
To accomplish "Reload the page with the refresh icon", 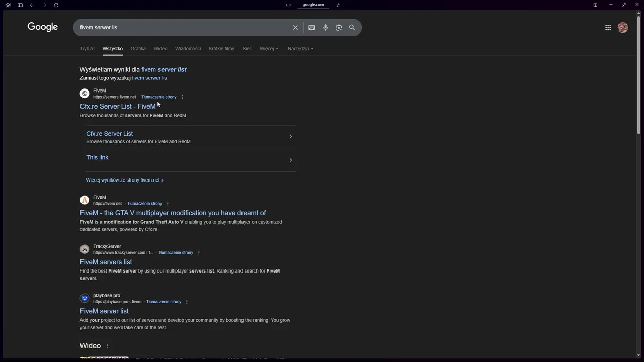I will click(56, 5).
